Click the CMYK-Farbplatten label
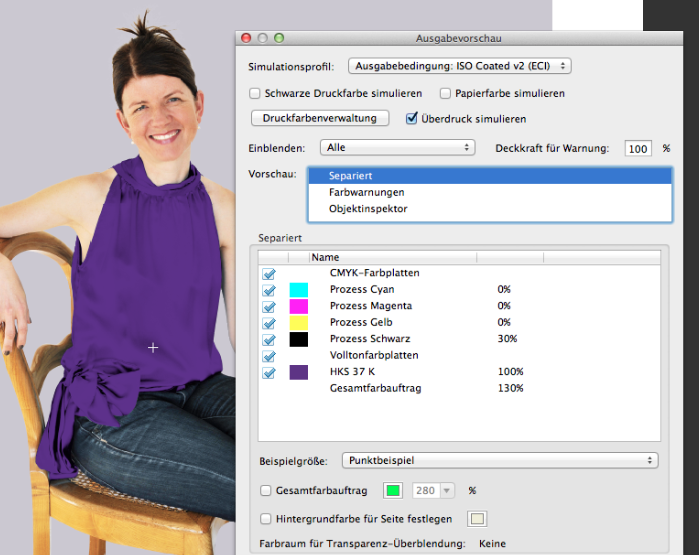The width and height of the screenshot is (699, 555). [374, 273]
